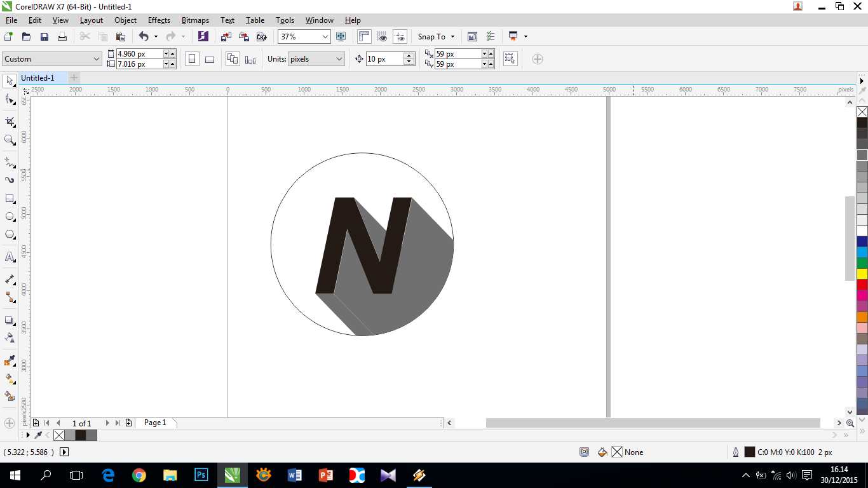Set page orientation to Portrait
The height and width of the screenshot is (488, 868).
click(192, 59)
